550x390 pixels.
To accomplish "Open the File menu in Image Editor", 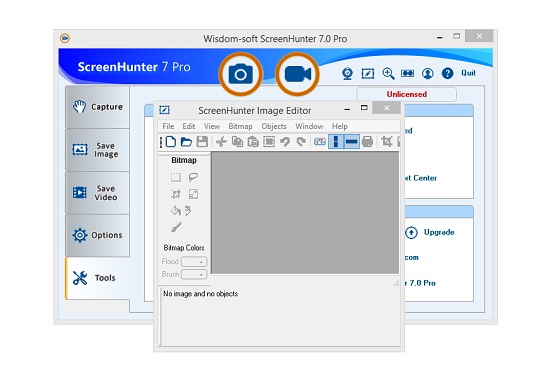I will tap(168, 126).
